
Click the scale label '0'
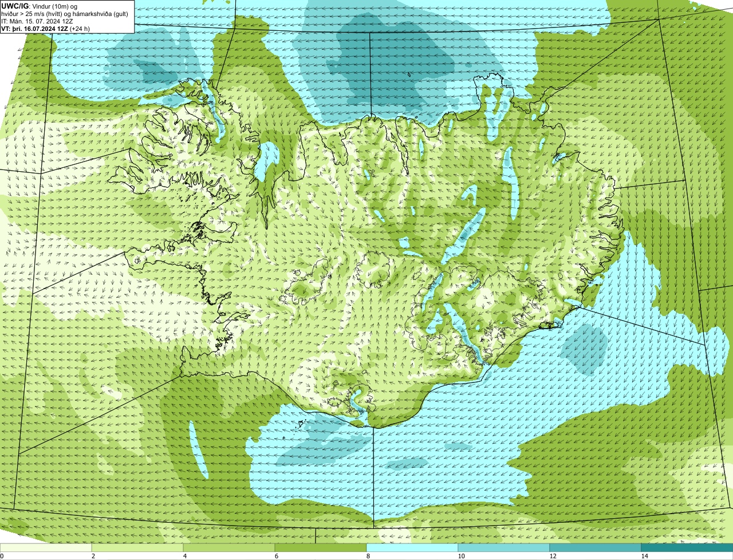tap(2, 556)
